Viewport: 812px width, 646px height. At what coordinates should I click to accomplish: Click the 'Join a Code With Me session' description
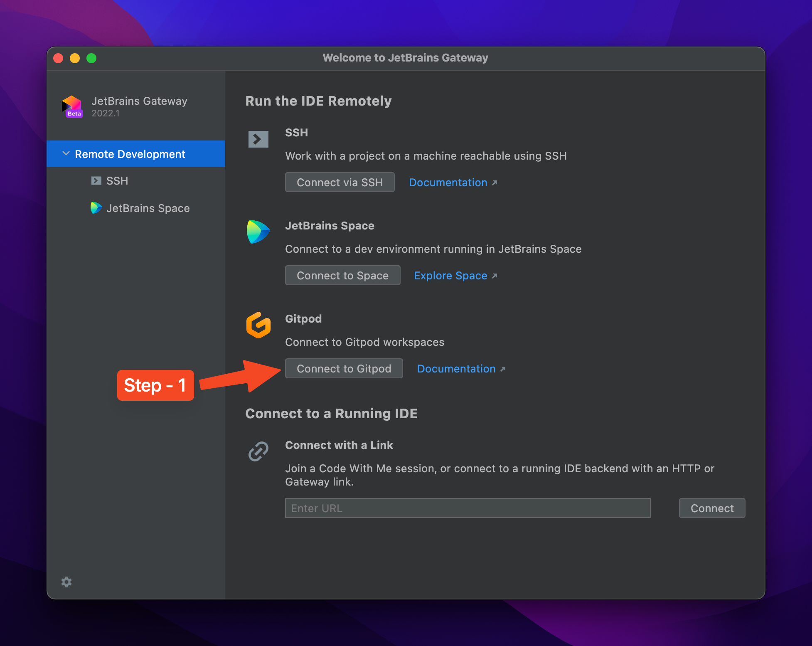(x=500, y=475)
